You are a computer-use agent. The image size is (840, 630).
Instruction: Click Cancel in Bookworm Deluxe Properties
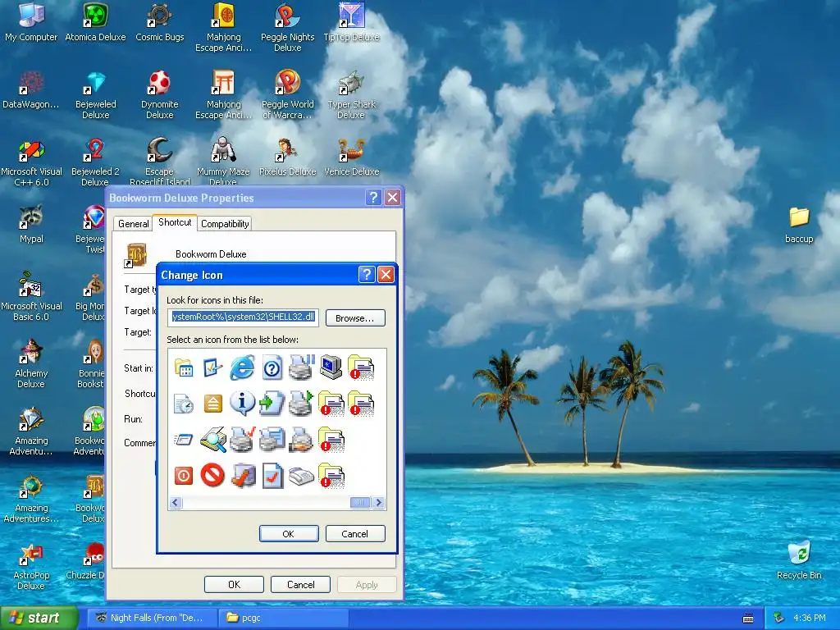(x=300, y=584)
